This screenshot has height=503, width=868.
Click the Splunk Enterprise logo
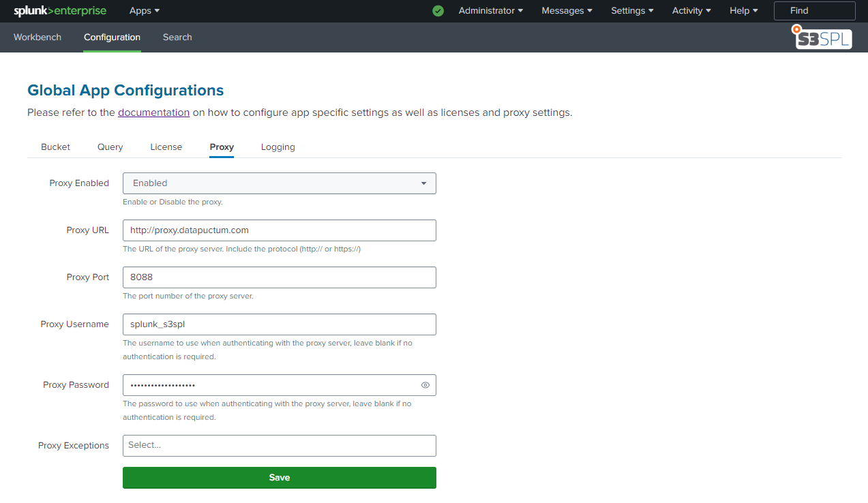[60, 11]
